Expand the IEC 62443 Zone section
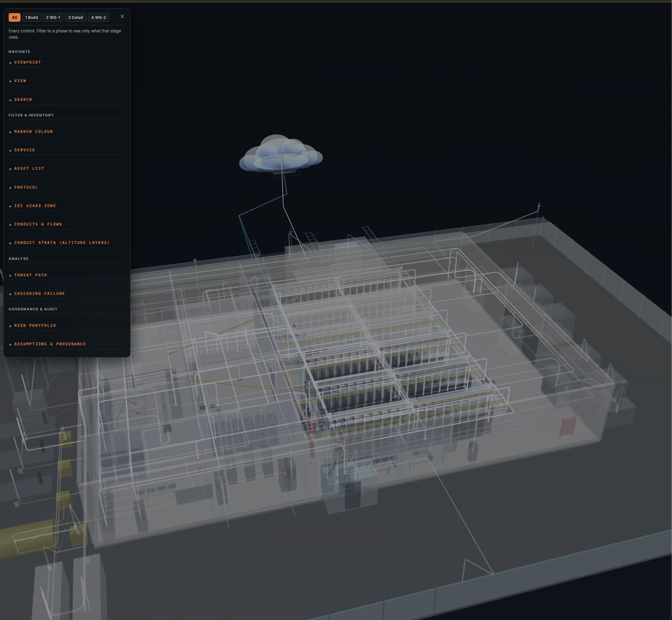This screenshot has width=672, height=620. [x=67, y=206]
